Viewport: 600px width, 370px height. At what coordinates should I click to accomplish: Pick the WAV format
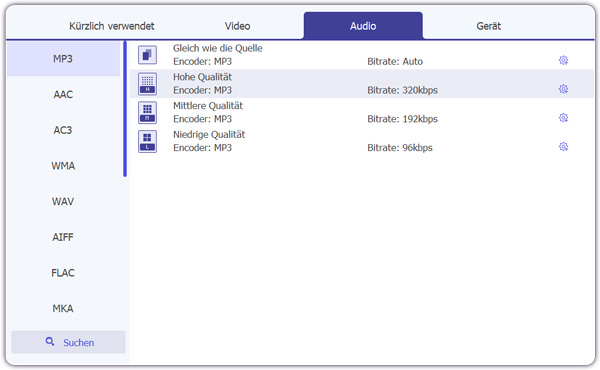click(64, 201)
